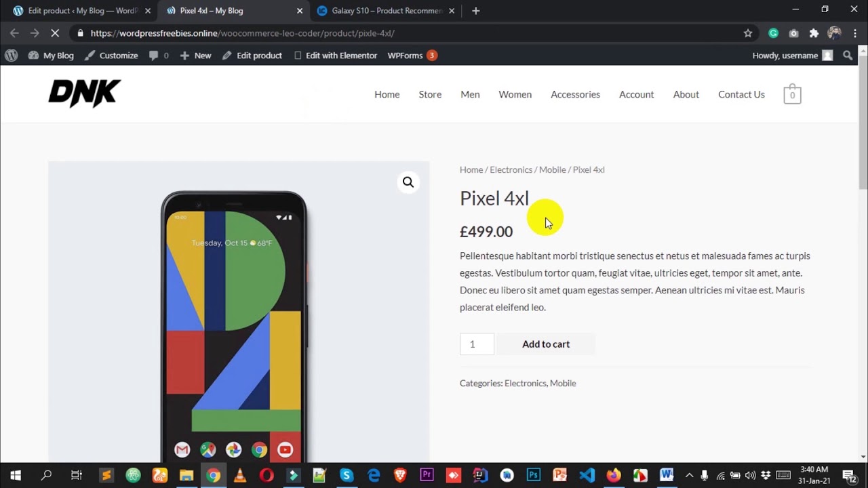Open the notification center
868x488 pixels.
(849, 475)
